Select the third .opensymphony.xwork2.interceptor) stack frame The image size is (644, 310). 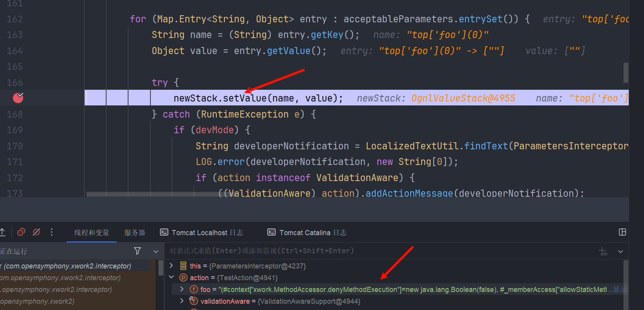pyautogui.click(x=75, y=289)
